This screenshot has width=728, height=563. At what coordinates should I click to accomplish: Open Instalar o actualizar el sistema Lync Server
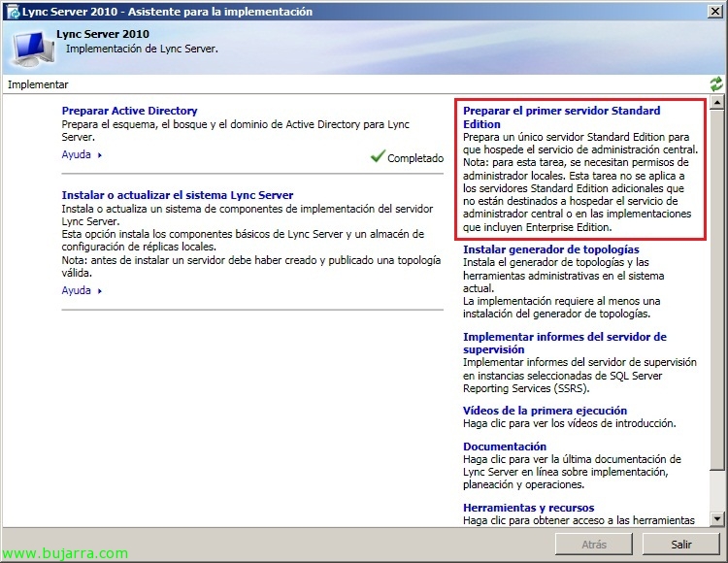(178, 195)
